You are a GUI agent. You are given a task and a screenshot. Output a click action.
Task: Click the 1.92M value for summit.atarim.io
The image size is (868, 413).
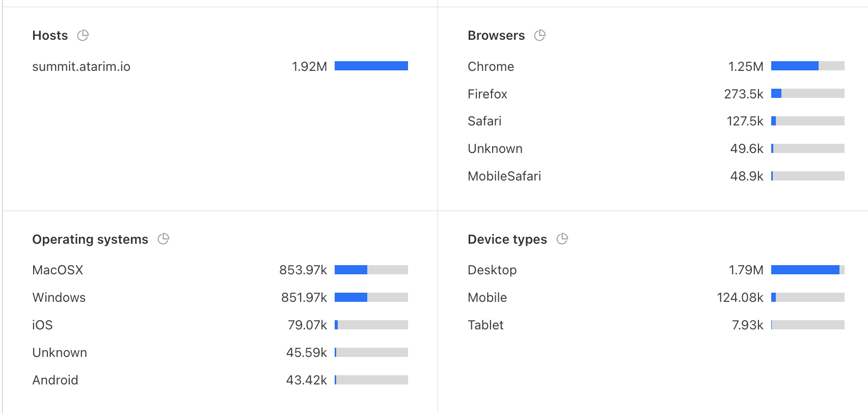[309, 66]
